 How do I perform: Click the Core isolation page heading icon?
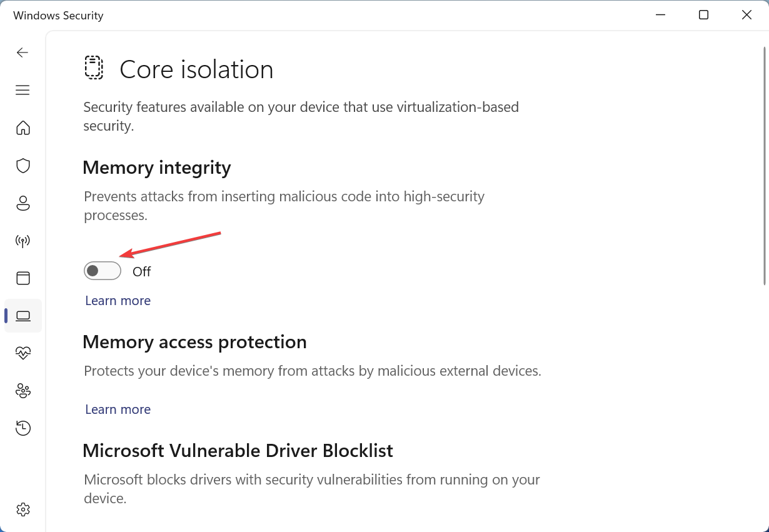pyautogui.click(x=94, y=68)
